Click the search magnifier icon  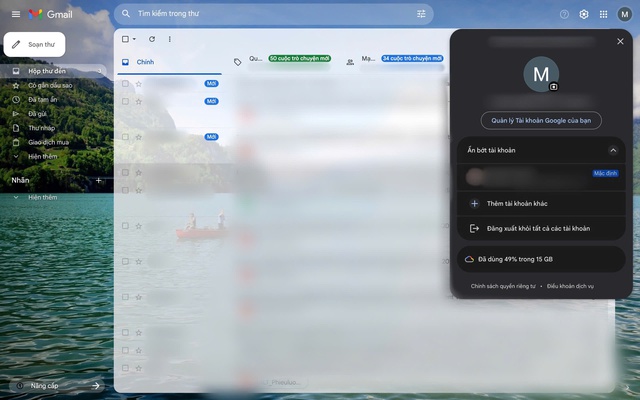tap(126, 14)
